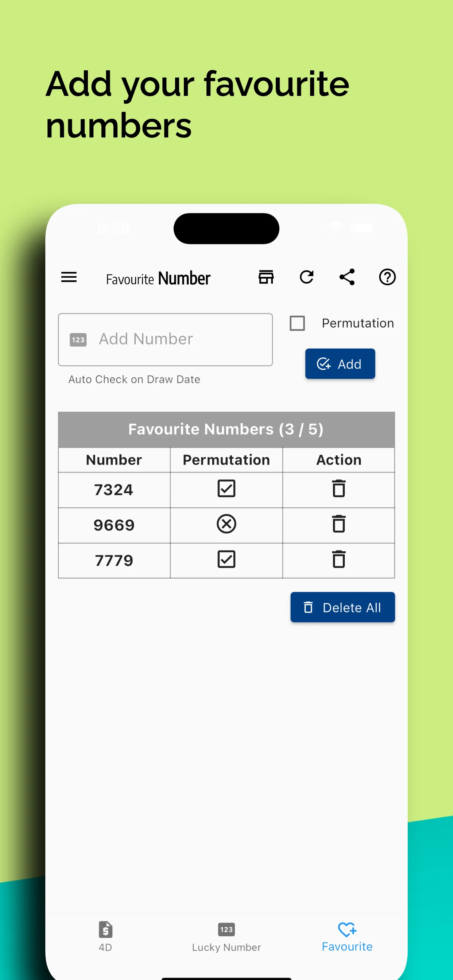The width and height of the screenshot is (453, 980).
Task: Switch to the Lucky Number tab
Action: point(226,936)
